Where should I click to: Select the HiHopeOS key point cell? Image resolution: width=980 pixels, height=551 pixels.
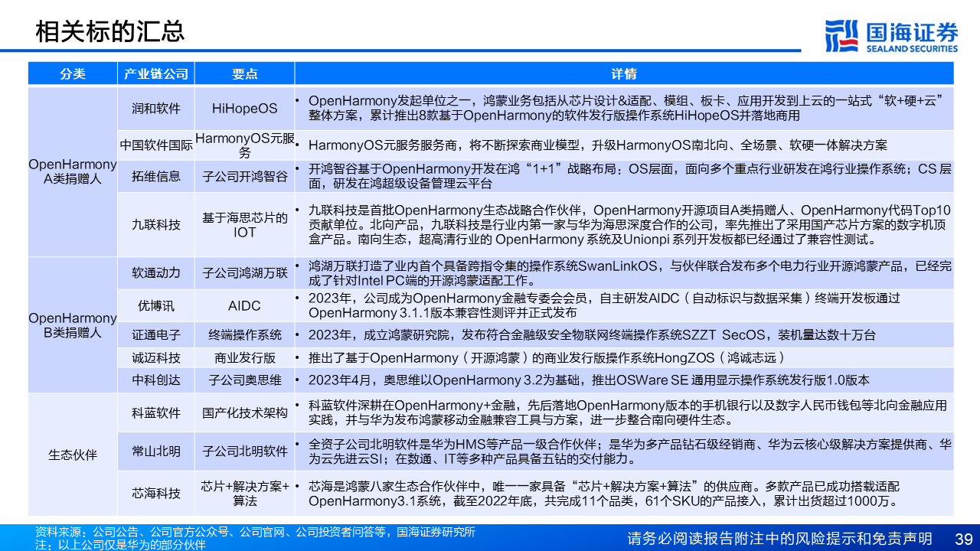click(x=245, y=109)
